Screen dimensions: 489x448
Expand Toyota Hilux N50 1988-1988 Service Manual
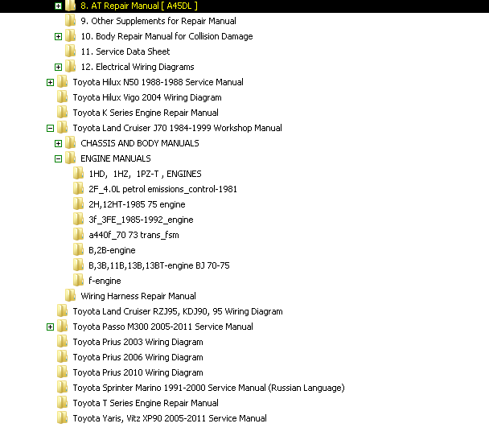pyautogui.click(x=50, y=82)
